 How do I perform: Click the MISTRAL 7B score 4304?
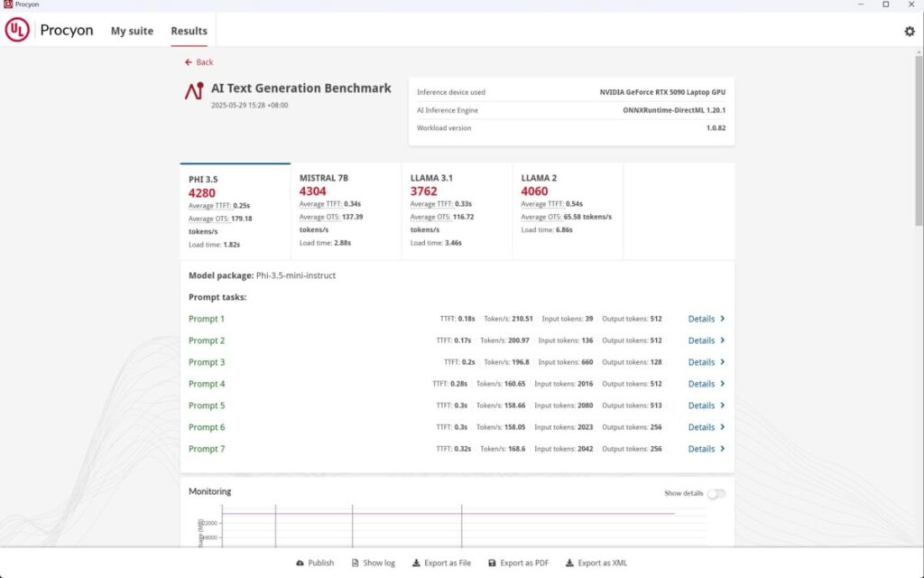coord(312,191)
